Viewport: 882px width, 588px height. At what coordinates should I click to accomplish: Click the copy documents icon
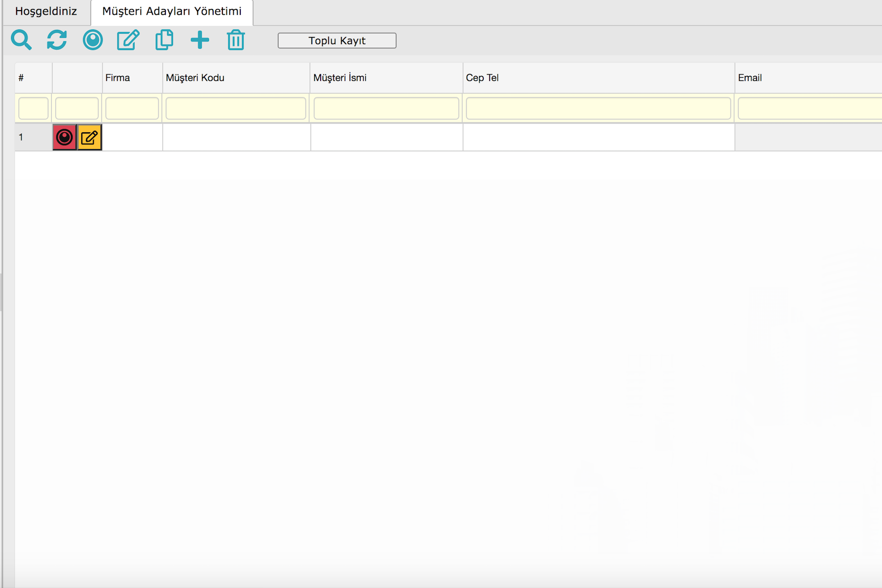(164, 40)
